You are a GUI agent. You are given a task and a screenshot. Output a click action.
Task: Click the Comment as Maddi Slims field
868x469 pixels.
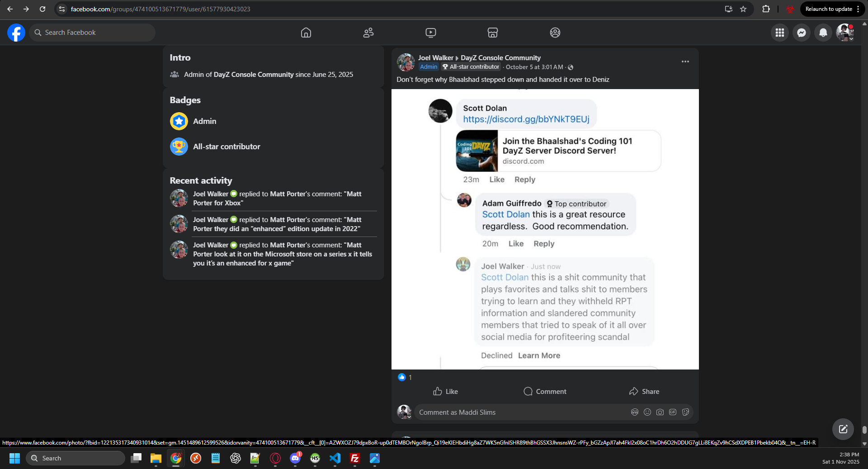[522, 412]
